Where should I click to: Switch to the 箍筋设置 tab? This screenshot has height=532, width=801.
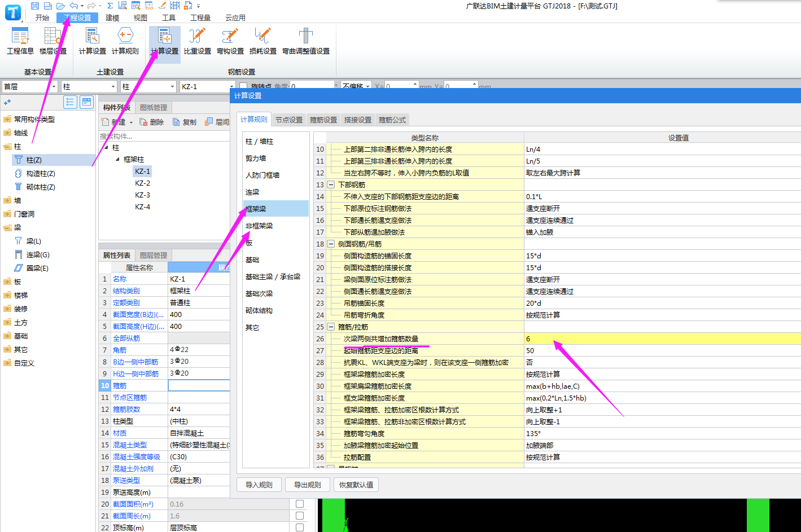click(x=323, y=120)
